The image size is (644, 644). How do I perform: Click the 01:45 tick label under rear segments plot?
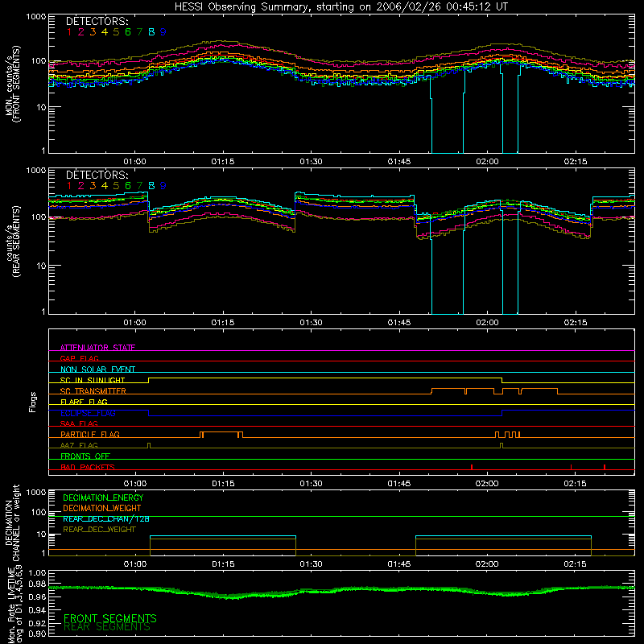(399, 323)
